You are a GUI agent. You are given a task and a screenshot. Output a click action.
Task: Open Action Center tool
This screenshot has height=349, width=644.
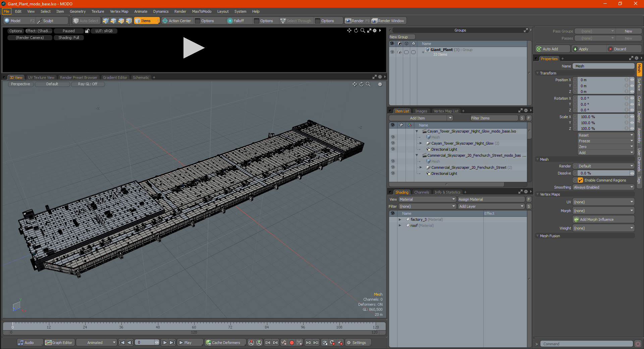(177, 21)
